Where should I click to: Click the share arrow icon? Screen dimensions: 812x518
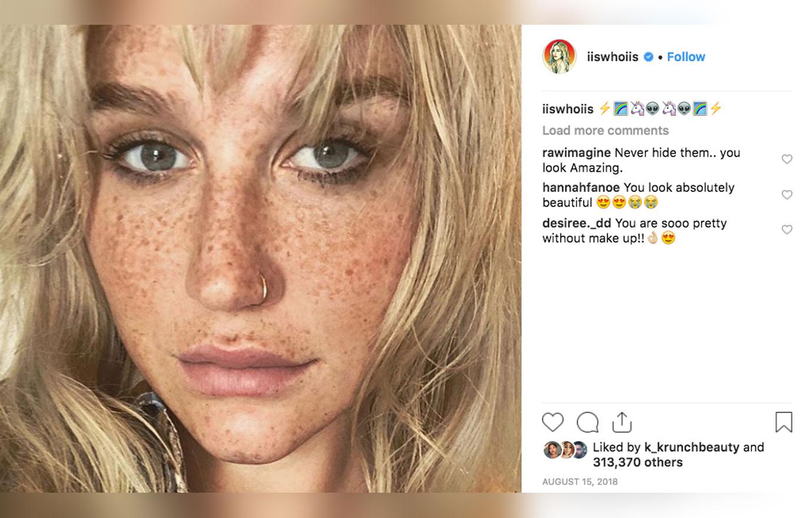pos(622,421)
